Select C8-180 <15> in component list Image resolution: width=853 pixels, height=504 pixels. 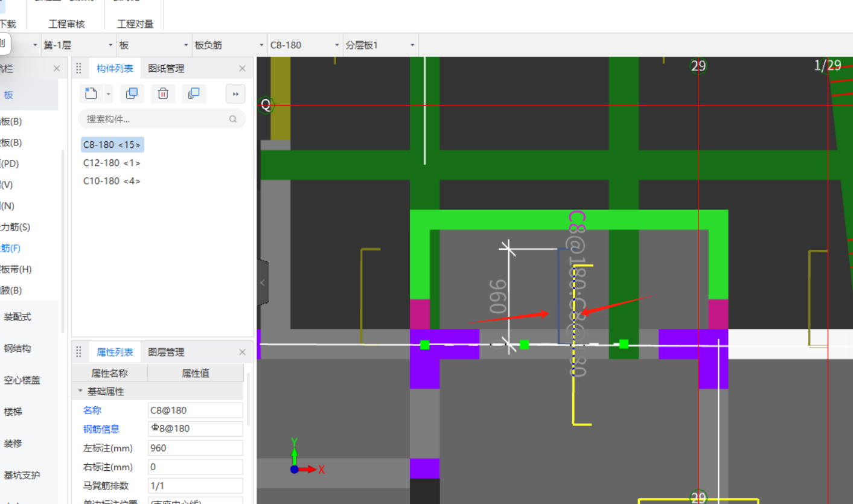pos(112,145)
